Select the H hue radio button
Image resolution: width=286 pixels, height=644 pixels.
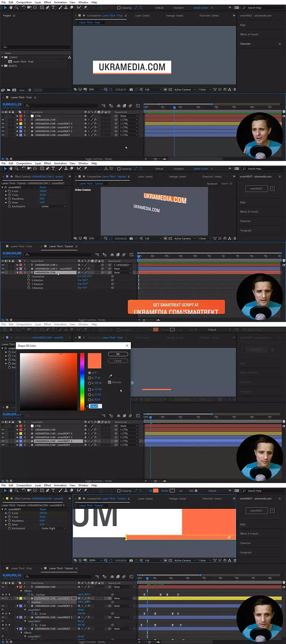(x=90, y=373)
